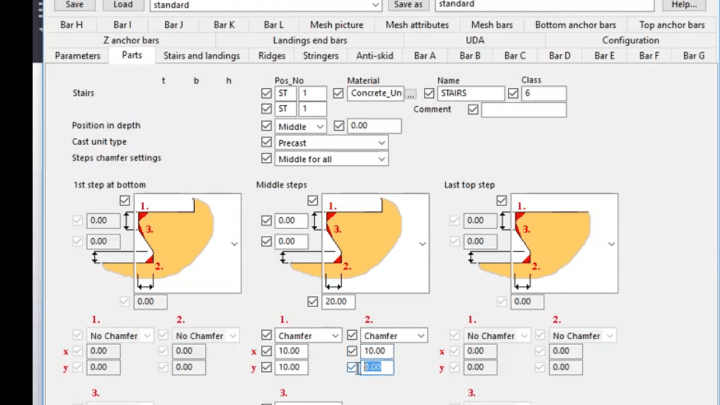
Task: Select the Anti-skid tab
Action: point(375,56)
